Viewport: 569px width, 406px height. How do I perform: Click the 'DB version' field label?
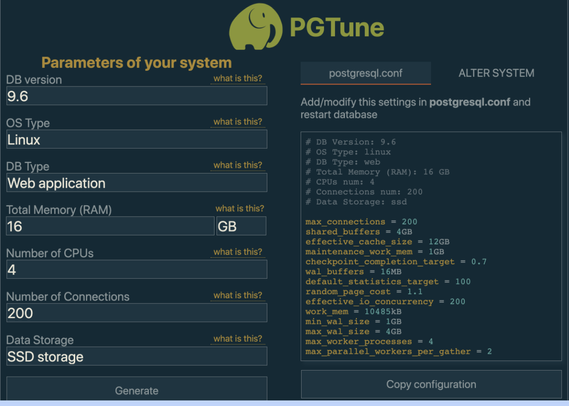[34, 80]
